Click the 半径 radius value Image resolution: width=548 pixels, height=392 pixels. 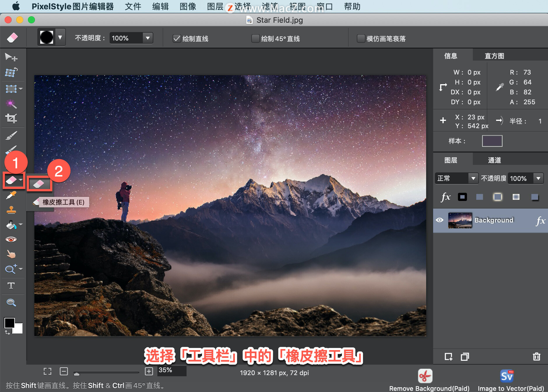(540, 121)
